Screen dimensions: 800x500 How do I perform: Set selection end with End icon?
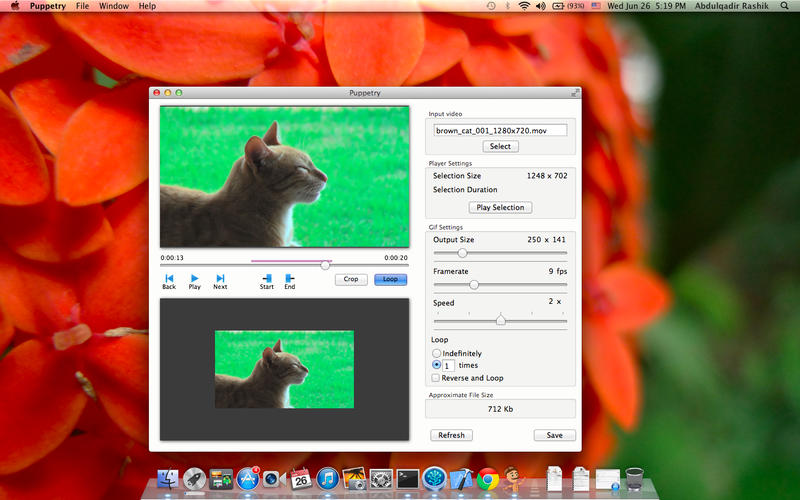[290, 278]
